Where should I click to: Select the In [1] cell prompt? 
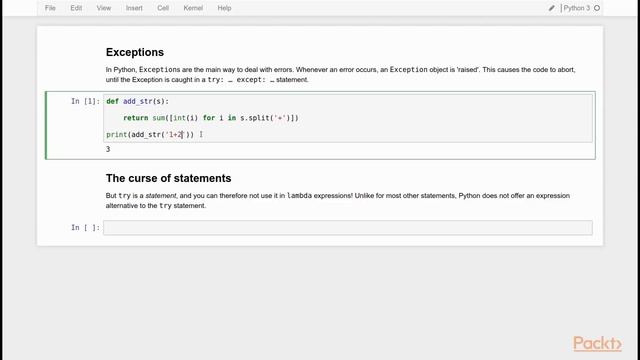tap(85, 101)
